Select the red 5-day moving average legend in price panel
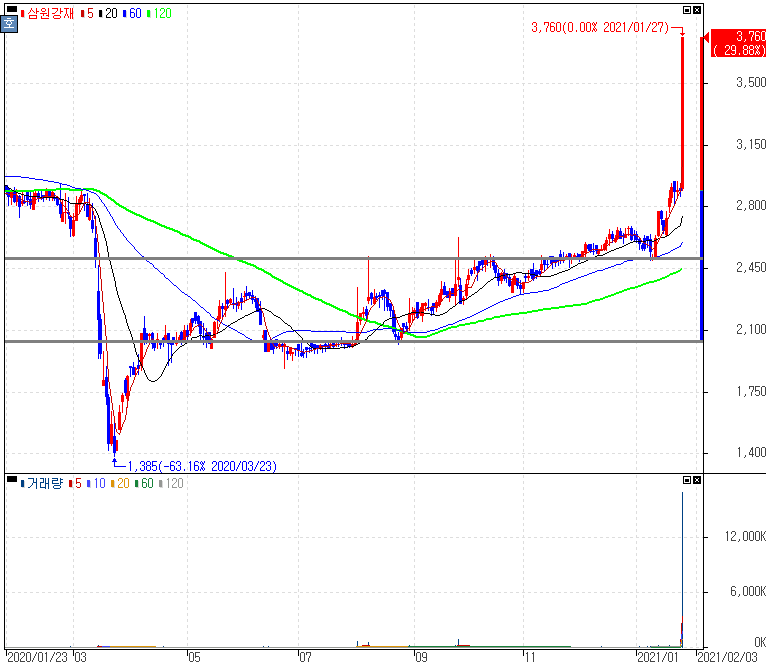This screenshot has width=766, height=664. click(87, 14)
